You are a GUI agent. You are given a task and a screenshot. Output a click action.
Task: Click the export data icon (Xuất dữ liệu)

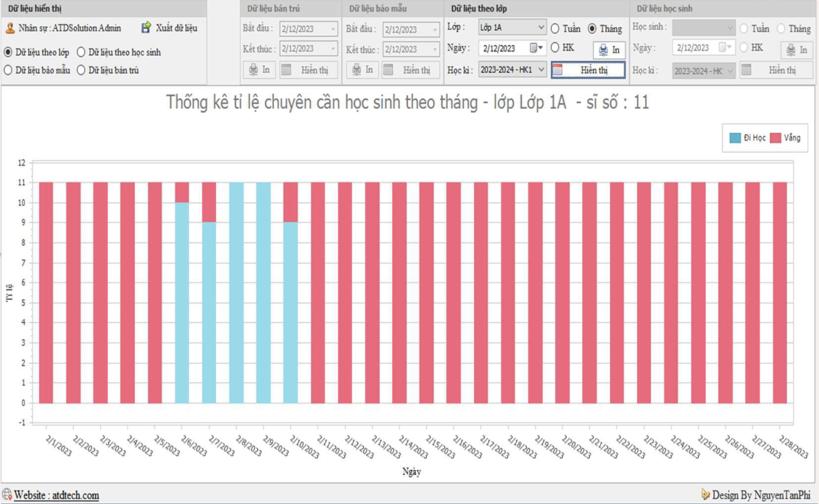pos(146,28)
